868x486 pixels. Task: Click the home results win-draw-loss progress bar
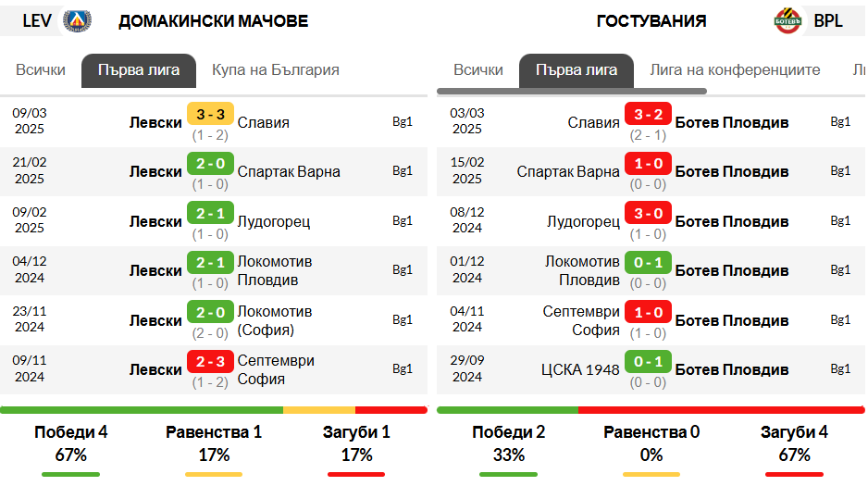point(214,410)
